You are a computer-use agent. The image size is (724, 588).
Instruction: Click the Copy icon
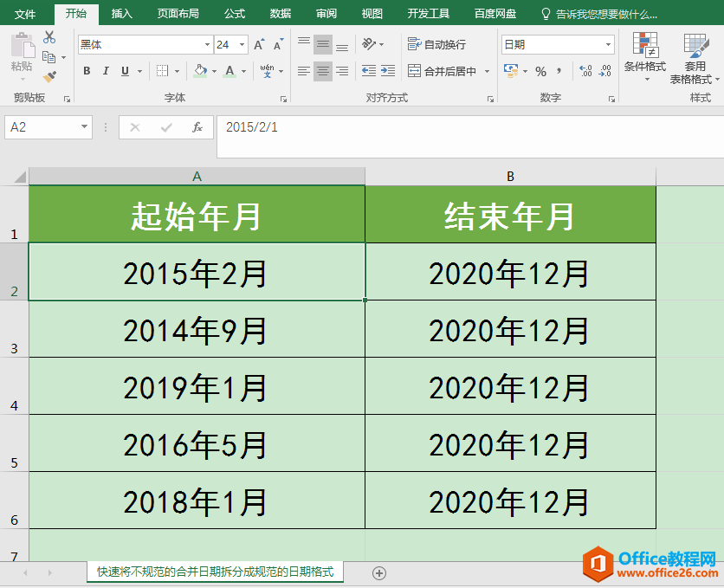pos(49,57)
